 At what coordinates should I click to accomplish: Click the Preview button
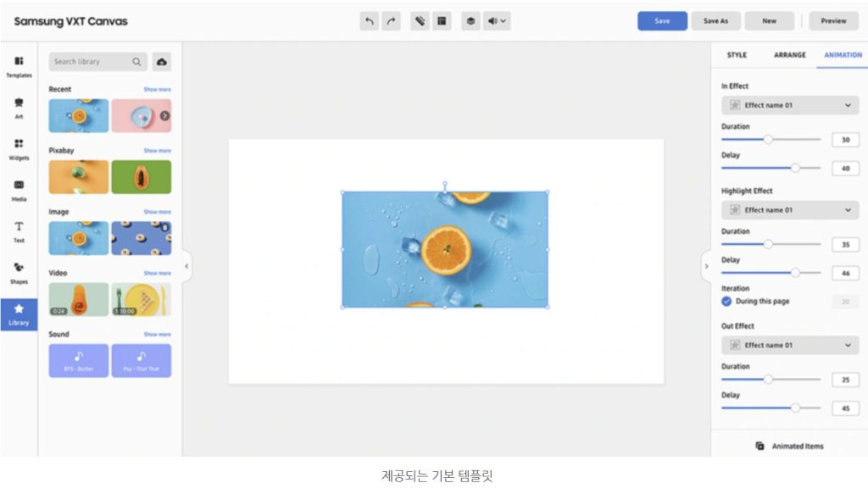click(833, 21)
